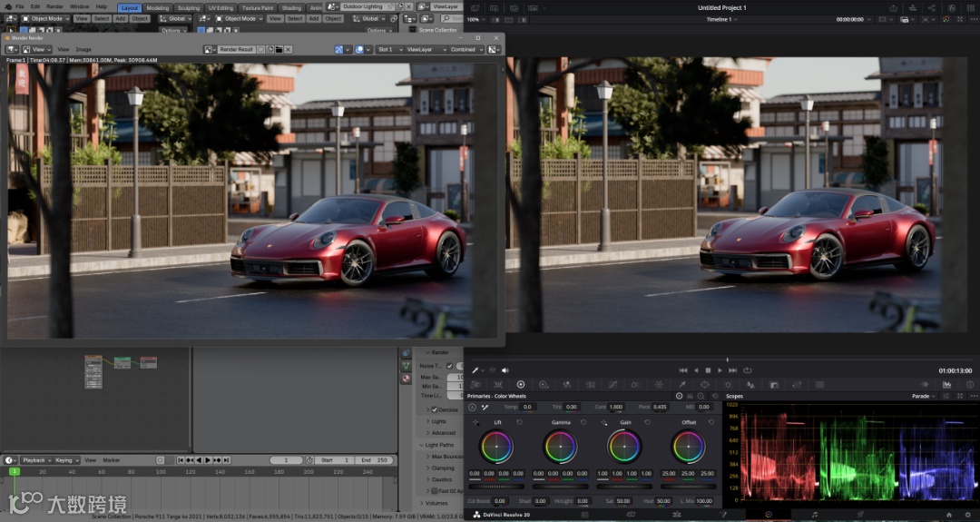This screenshot has width=980, height=522.
Task: Reset the Lift color wheel
Action: point(519,422)
